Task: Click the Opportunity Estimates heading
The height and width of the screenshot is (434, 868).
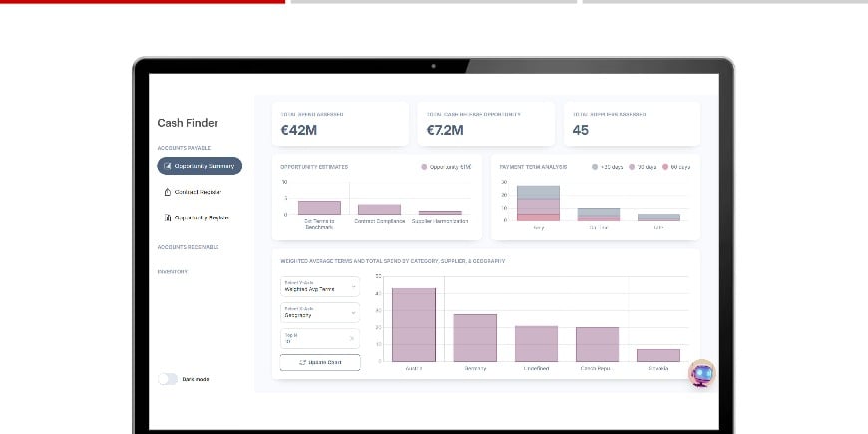Action: click(314, 167)
